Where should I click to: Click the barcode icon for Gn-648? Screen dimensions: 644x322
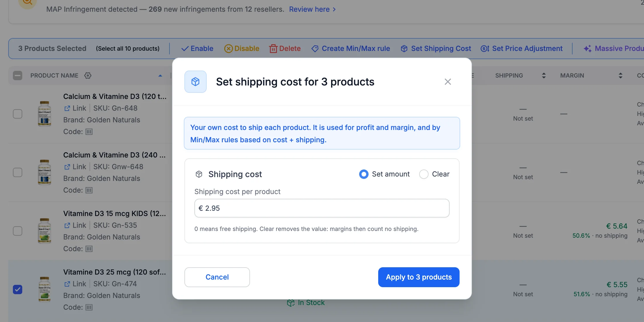[x=89, y=132]
